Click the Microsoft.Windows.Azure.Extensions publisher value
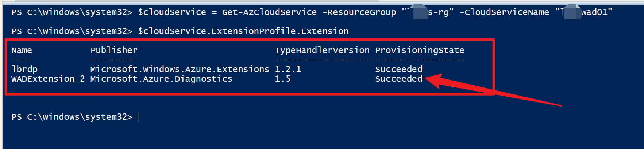644x149 pixels. 180,69
